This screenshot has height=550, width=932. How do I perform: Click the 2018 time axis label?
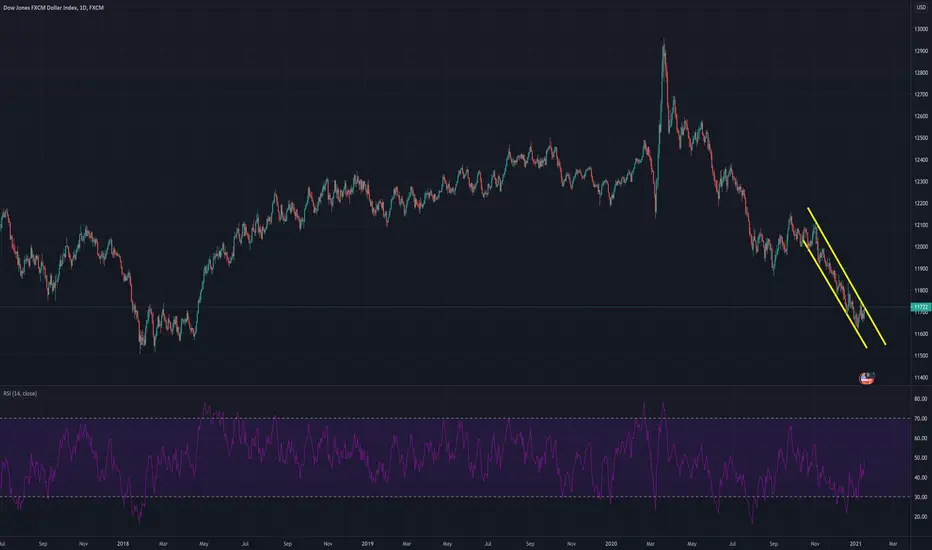pos(123,543)
